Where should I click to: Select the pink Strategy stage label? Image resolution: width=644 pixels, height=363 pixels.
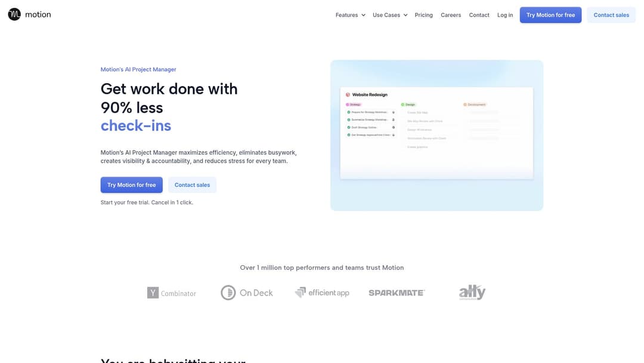click(354, 104)
